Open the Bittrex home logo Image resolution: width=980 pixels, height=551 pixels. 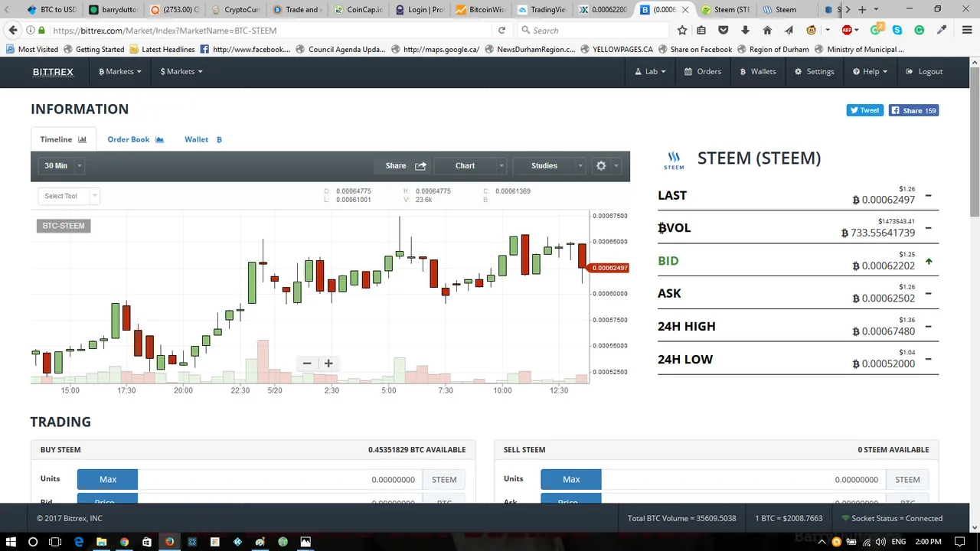[x=53, y=71]
